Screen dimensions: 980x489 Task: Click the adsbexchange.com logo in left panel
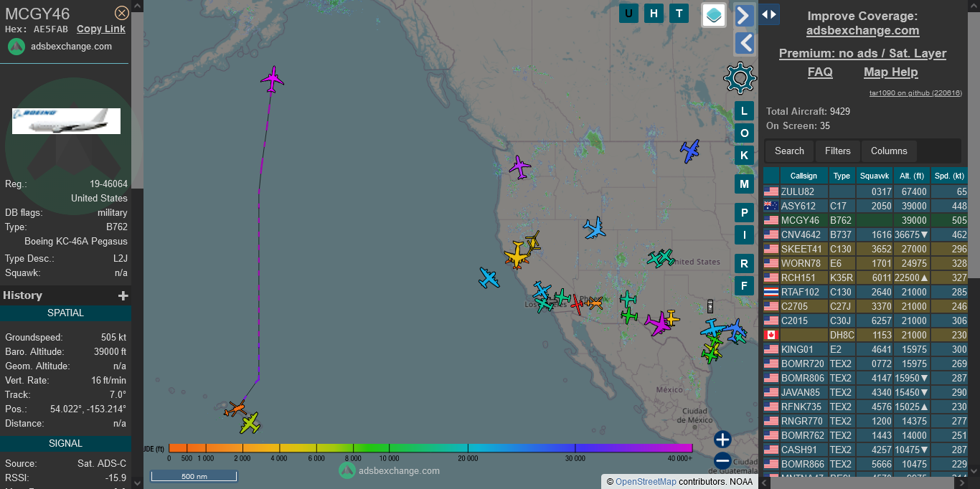click(60, 47)
